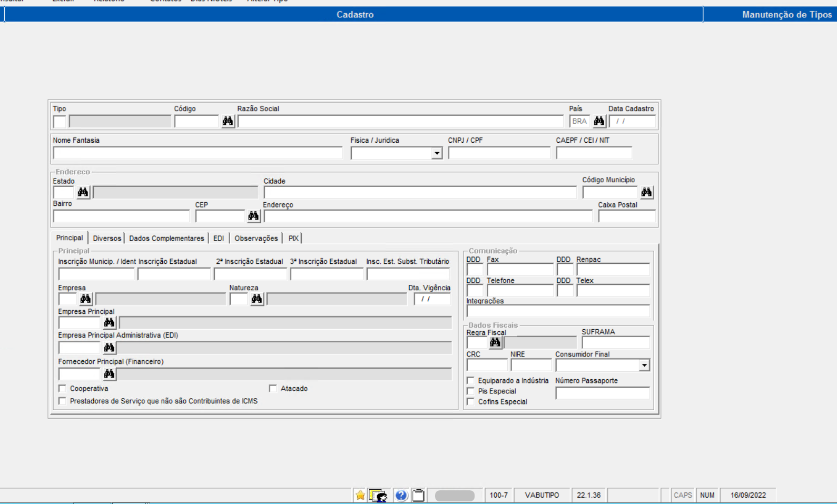
Task: Open País lookup binoculars
Action: 599,121
